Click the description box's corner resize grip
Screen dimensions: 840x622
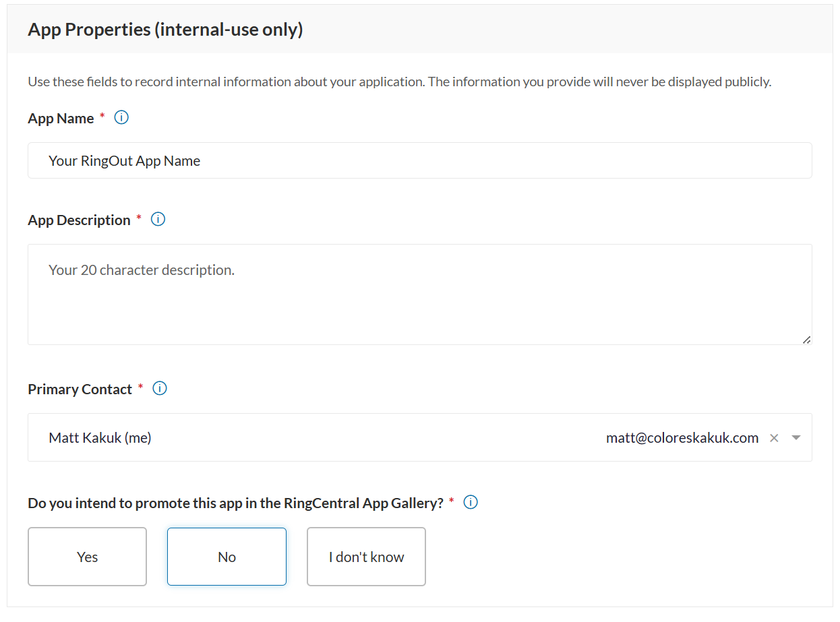pos(806,340)
